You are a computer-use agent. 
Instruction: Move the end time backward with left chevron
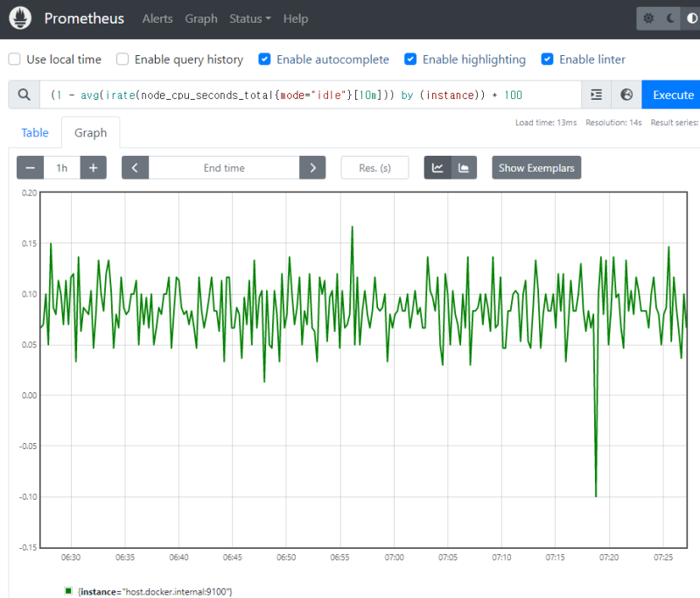pyautogui.click(x=135, y=168)
